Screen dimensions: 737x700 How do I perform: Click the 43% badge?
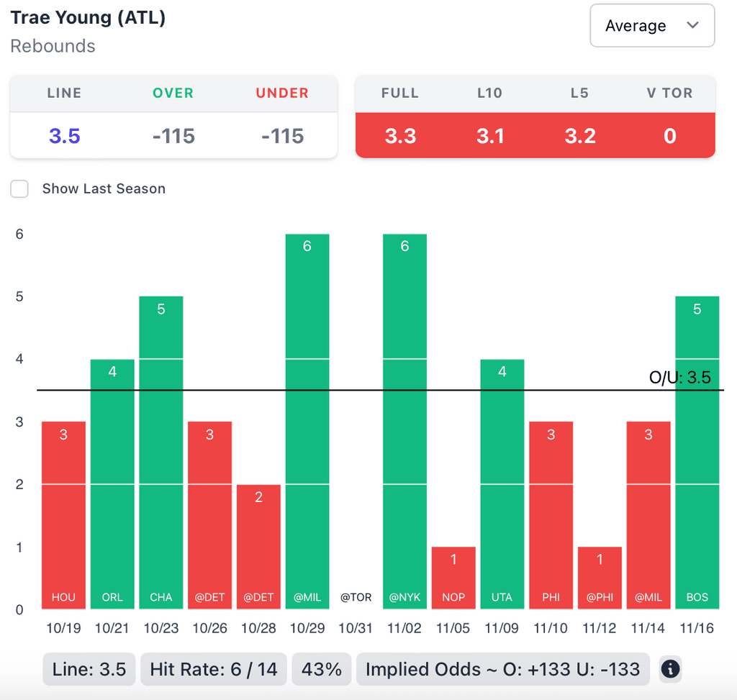tap(322, 669)
